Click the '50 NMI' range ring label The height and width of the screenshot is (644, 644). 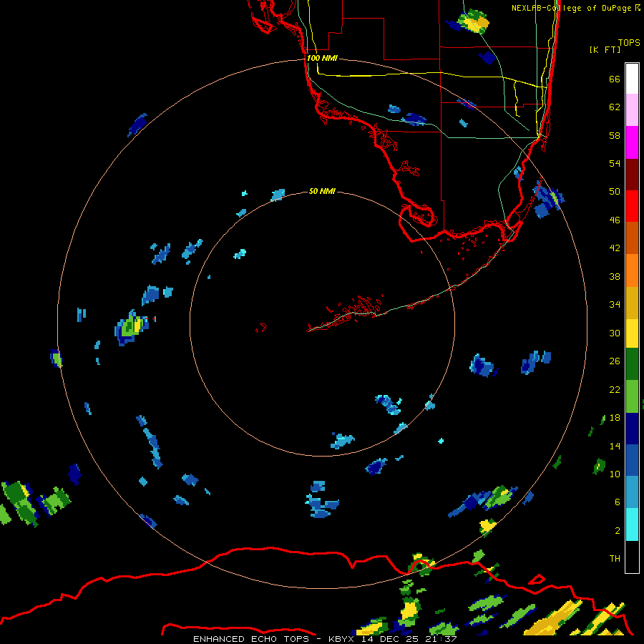pyautogui.click(x=322, y=191)
